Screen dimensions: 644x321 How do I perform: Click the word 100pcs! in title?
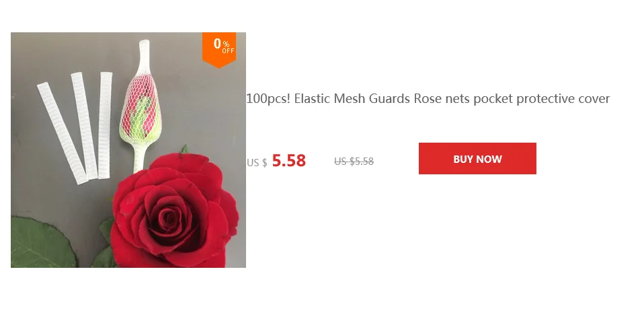tap(268, 99)
